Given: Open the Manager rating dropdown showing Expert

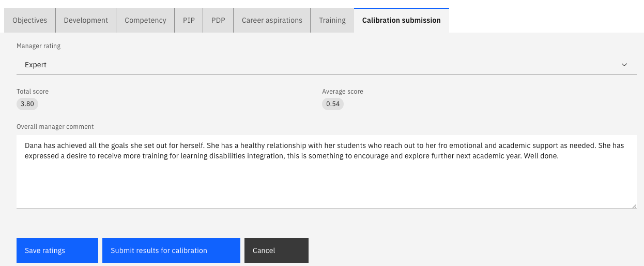Looking at the screenshot, I should [x=327, y=65].
